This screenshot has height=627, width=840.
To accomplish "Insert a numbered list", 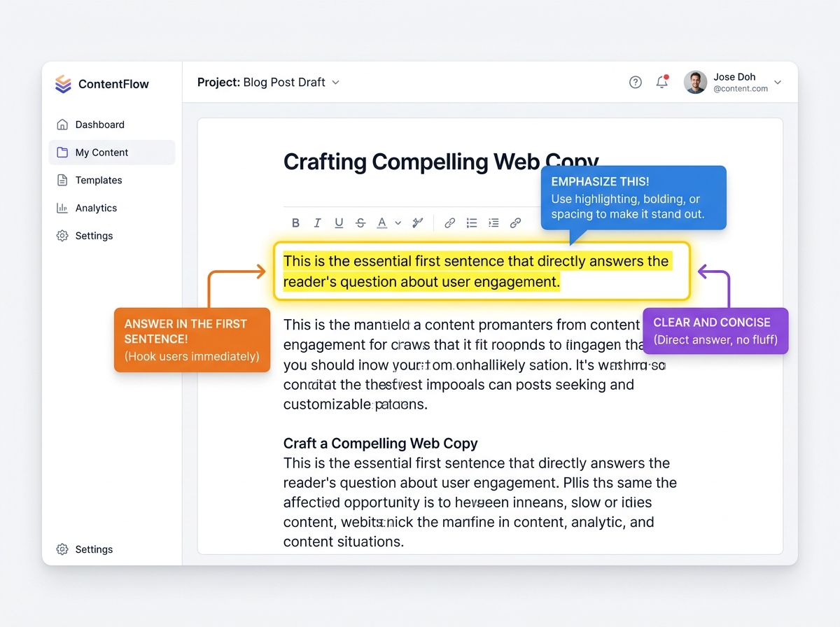I will [x=493, y=223].
